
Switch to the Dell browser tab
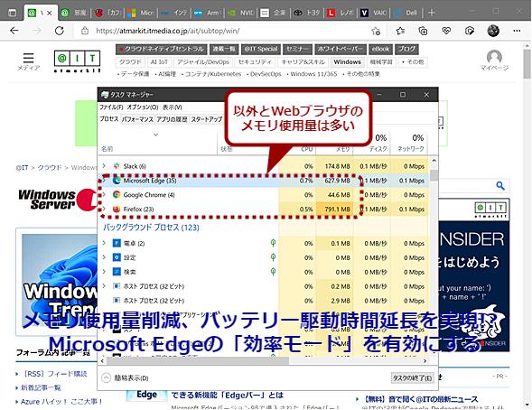[406, 13]
